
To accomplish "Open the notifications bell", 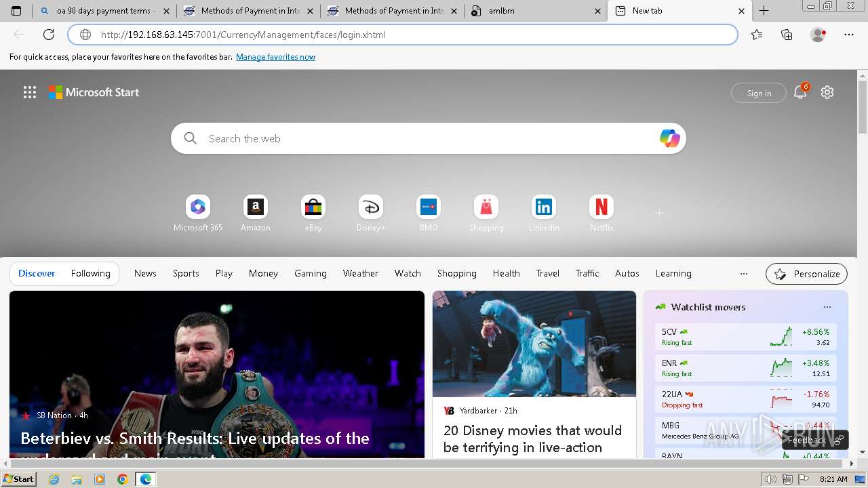I will pyautogui.click(x=800, y=93).
